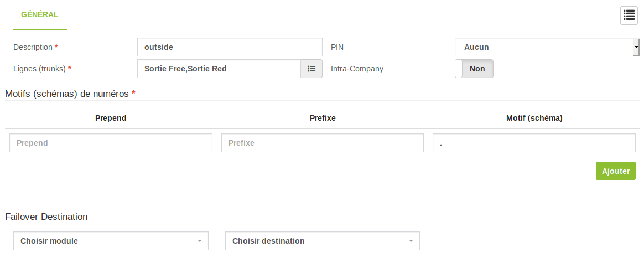
Task: Click the Motif (schéma) column header
Action: click(x=534, y=118)
